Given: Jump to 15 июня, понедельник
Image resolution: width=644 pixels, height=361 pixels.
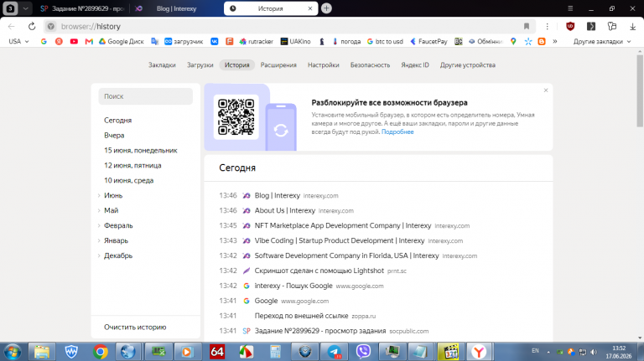Looking at the screenshot, I should (x=141, y=151).
